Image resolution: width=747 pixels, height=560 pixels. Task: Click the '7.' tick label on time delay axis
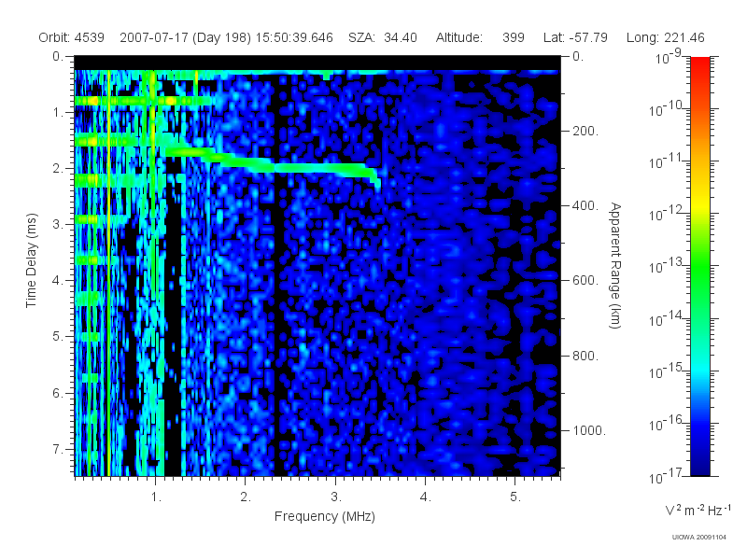pyautogui.click(x=57, y=449)
